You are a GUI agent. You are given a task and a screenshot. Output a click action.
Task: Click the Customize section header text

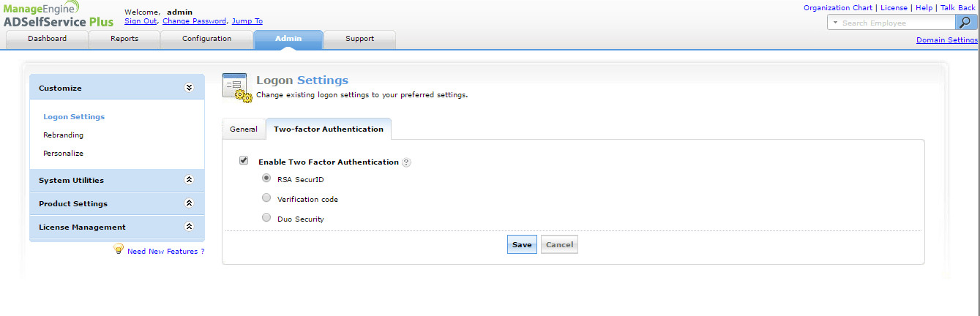[60, 88]
